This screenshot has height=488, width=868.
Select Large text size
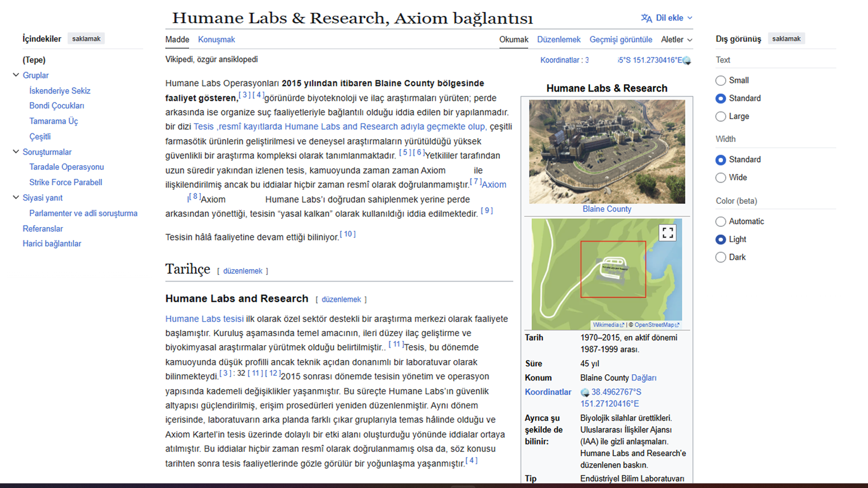tap(721, 117)
